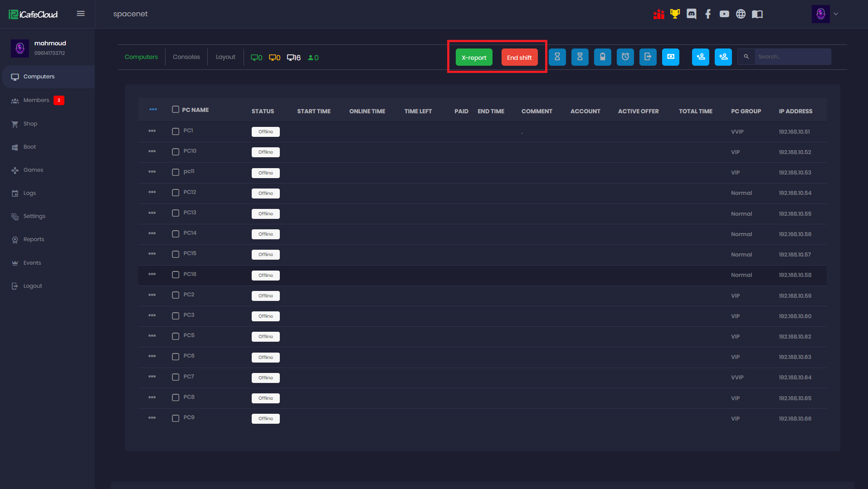Select the PC9 row checkbox
868x489 pixels.
(176, 418)
